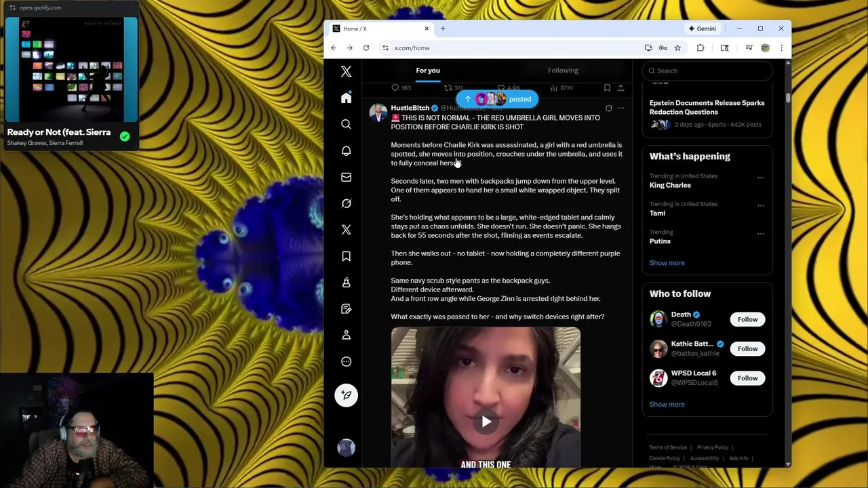Go forward using browser forward arrow
868x488 pixels.
350,48
